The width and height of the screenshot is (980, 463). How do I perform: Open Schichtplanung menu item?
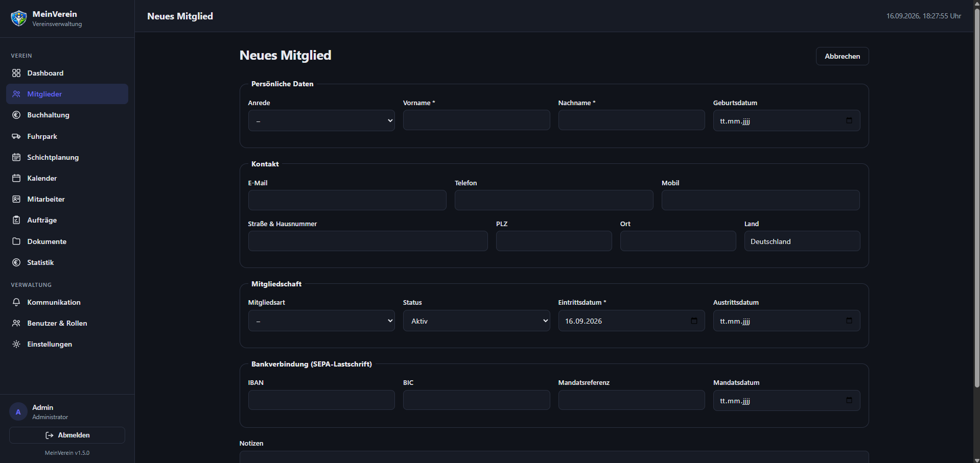coord(67,157)
